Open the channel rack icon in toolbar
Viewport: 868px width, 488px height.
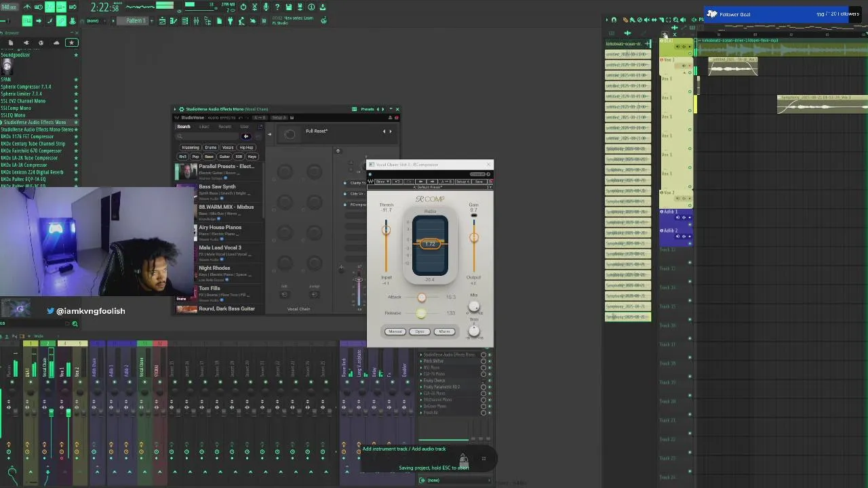(185, 21)
